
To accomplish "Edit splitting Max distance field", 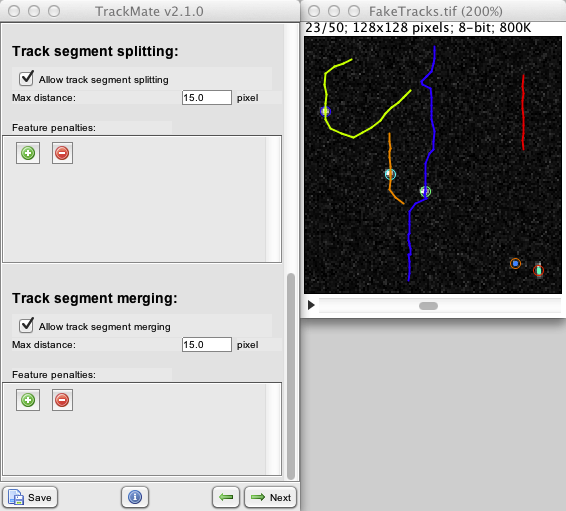I will pos(206,98).
